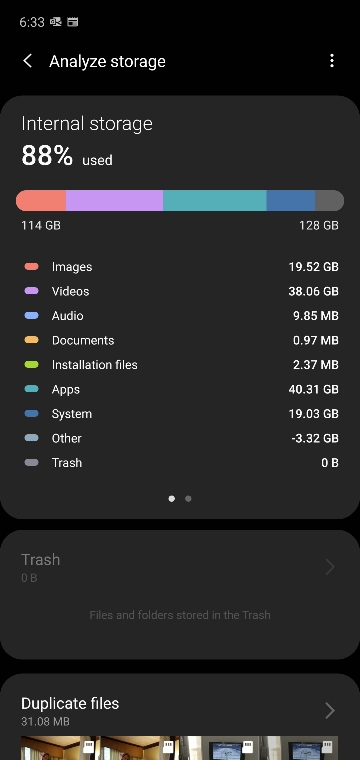Screen dimensions: 360x760
Task: Open the first duplicate file thumbnail
Action: point(60,748)
